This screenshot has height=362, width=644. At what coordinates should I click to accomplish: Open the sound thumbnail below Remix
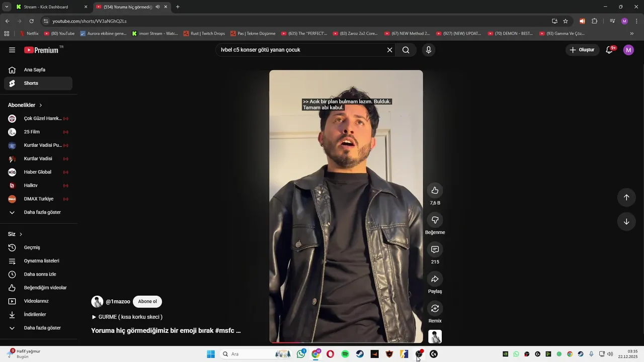pyautogui.click(x=435, y=336)
